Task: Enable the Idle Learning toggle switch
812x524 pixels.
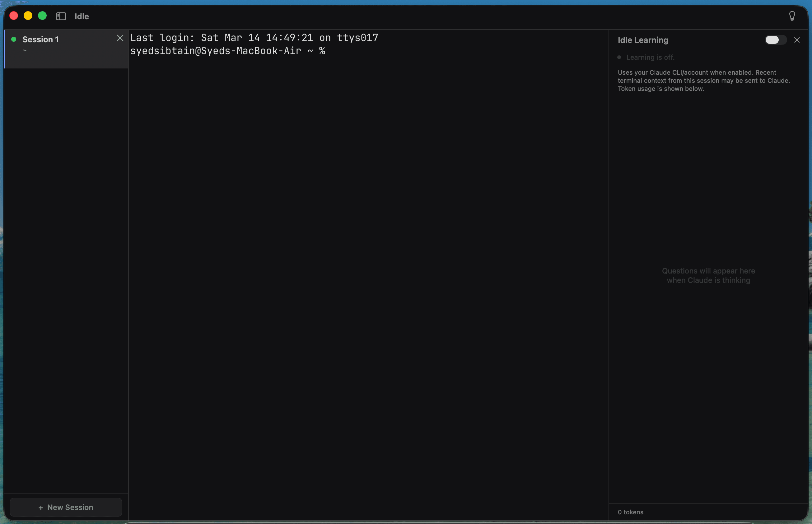Action: click(775, 40)
